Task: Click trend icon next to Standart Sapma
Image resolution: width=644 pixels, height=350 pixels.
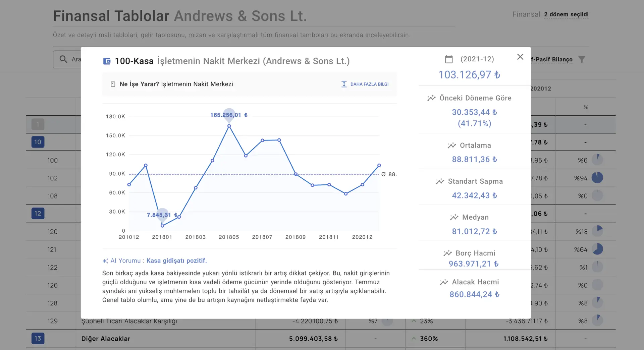Action: pos(440,181)
